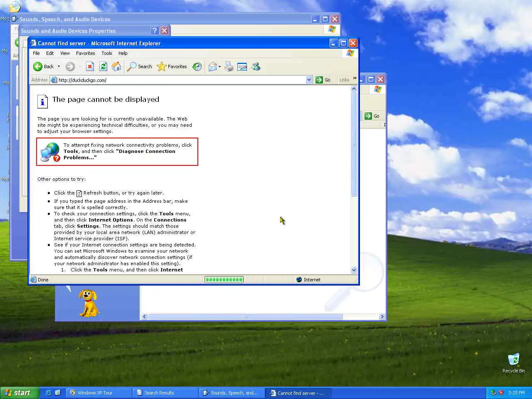Screen dimensions: 532x399
Task: Click the 'Done' status bar text
Action: coord(43,280)
